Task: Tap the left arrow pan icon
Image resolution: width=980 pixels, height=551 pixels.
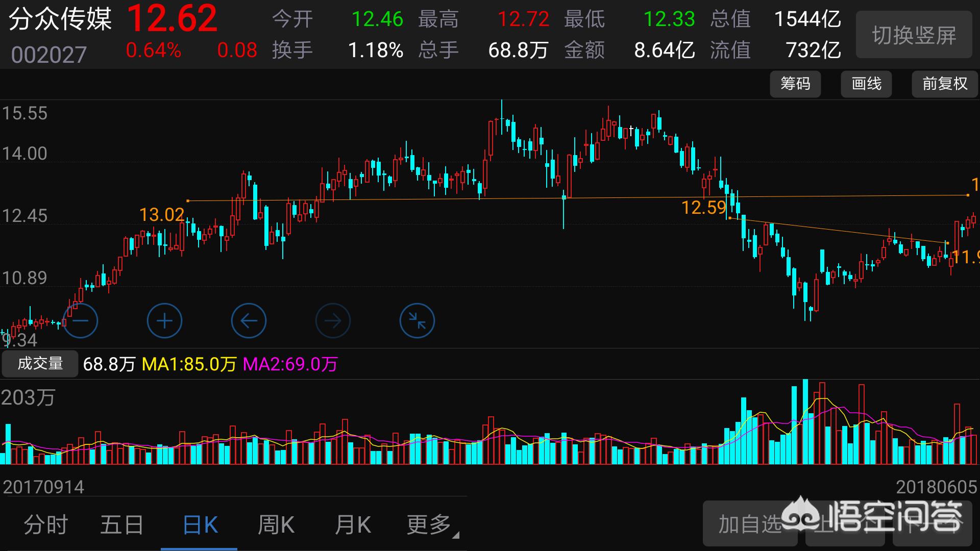Action: pyautogui.click(x=249, y=321)
